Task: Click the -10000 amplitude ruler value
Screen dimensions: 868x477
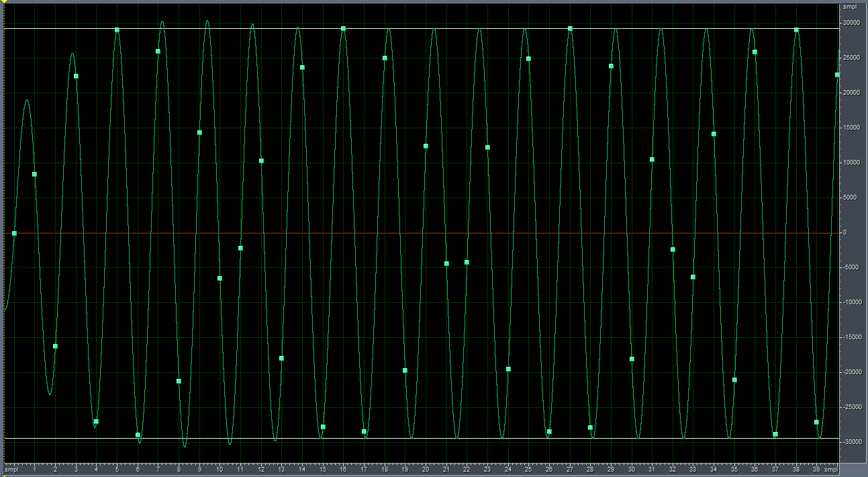Action: (x=853, y=302)
